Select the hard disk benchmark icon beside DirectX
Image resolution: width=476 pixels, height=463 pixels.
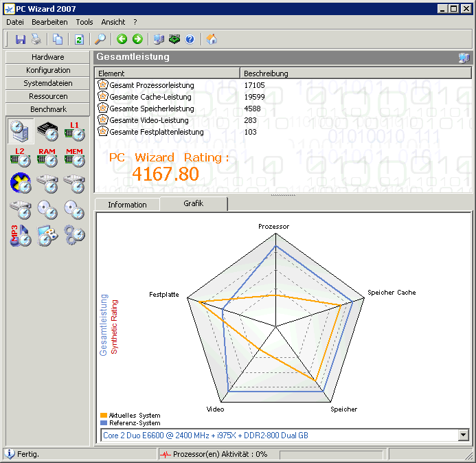pos(47,183)
